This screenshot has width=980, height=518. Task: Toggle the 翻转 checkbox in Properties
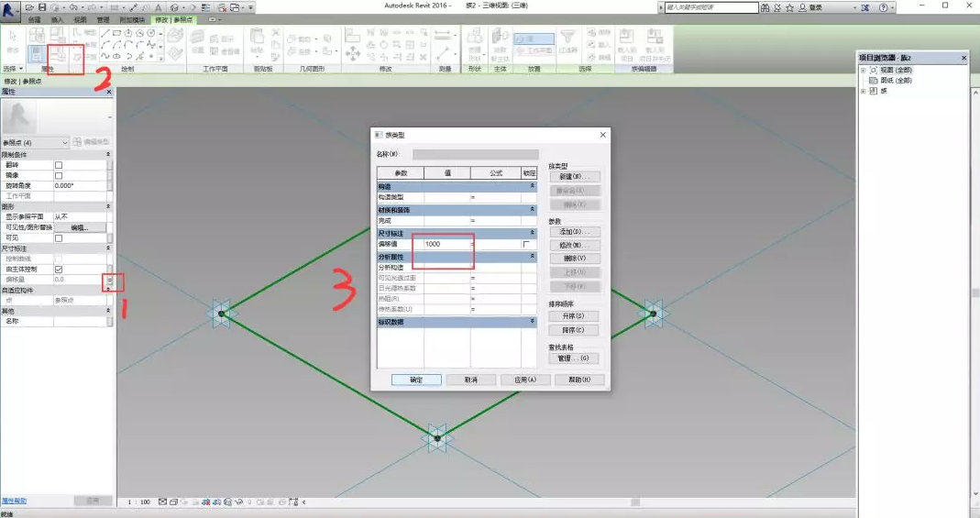pyautogui.click(x=59, y=165)
